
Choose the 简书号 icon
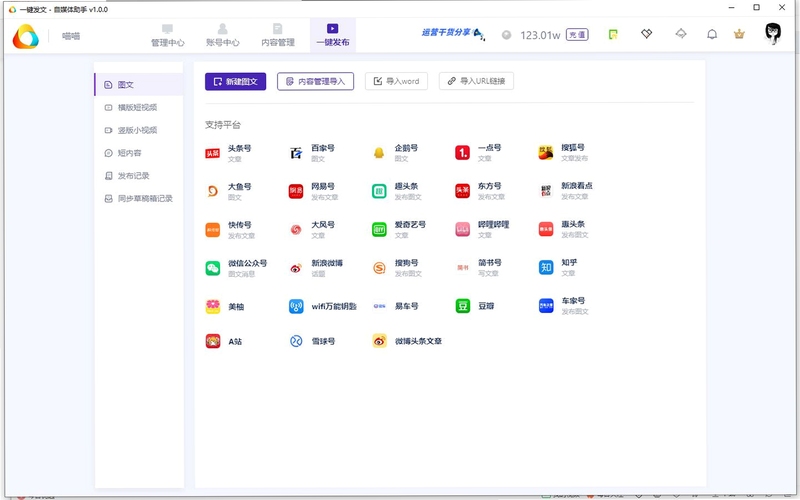462,267
